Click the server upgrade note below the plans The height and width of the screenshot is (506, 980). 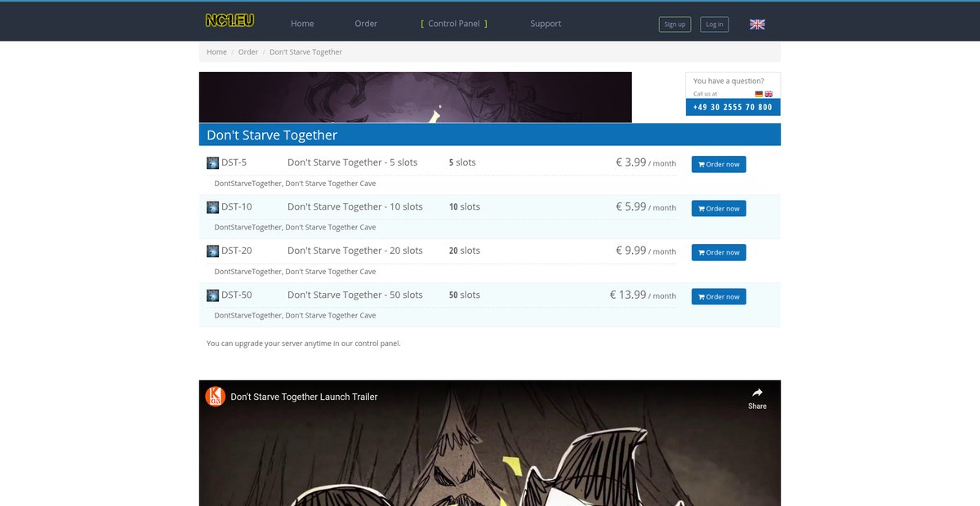(304, 344)
